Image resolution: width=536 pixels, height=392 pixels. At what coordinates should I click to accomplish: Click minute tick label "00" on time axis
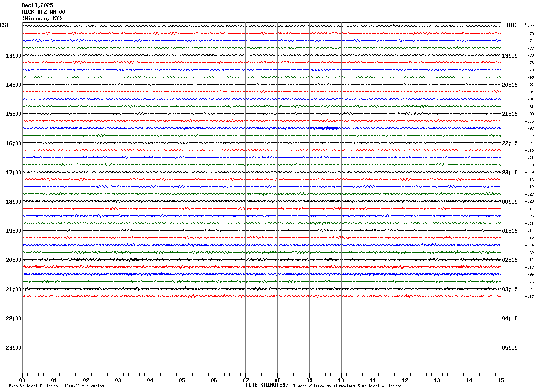(x=23, y=380)
